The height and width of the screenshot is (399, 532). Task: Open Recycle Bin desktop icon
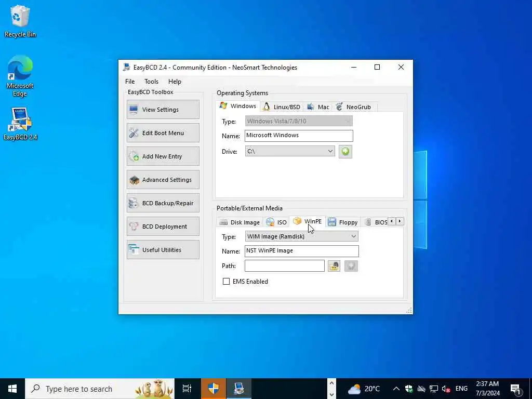(20, 21)
